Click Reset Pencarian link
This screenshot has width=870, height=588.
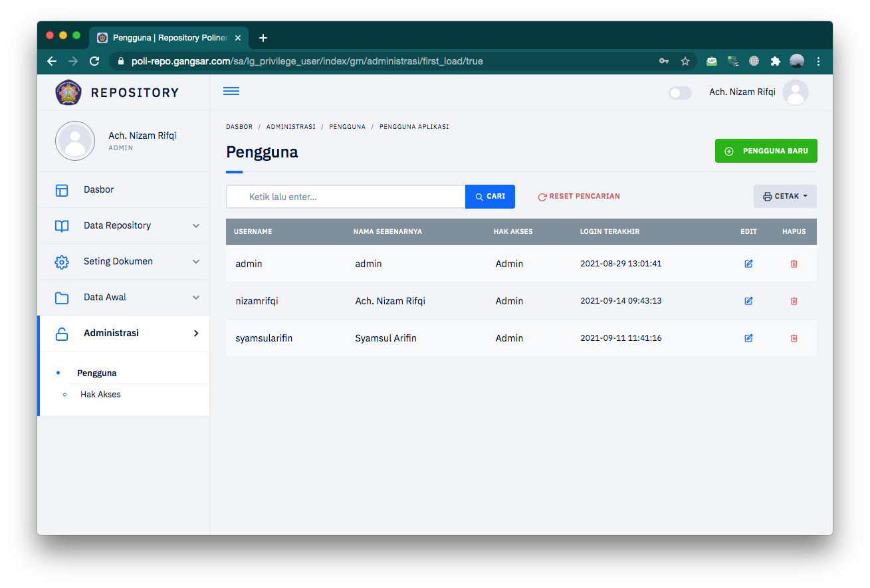click(x=579, y=197)
